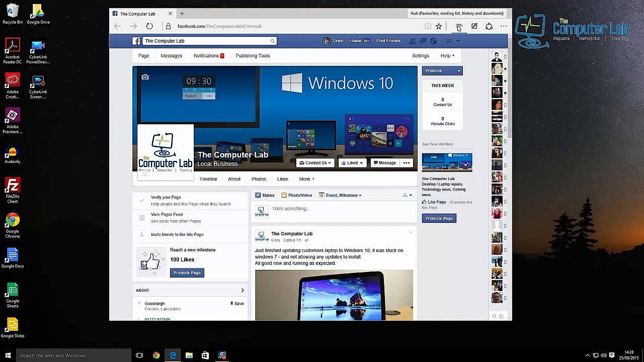644x362 pixels.
Task: Open Google Sheets desktop icon
Action: click(x=13, y=295)
